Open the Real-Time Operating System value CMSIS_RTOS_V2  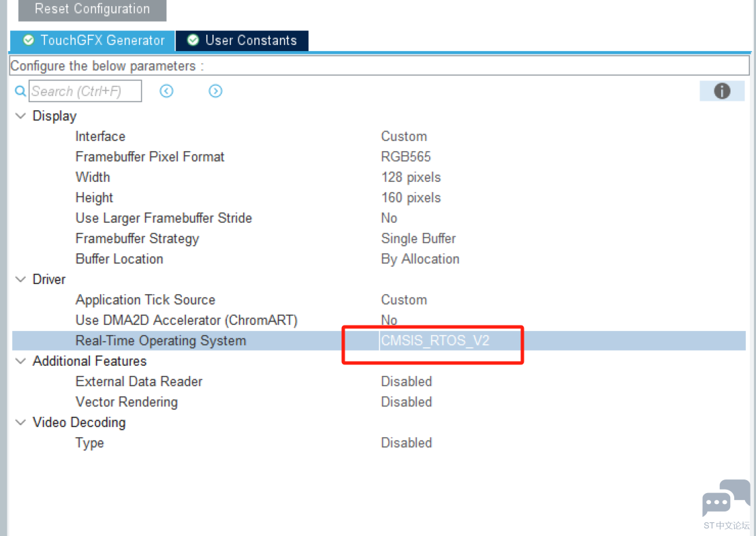[435, 341]
